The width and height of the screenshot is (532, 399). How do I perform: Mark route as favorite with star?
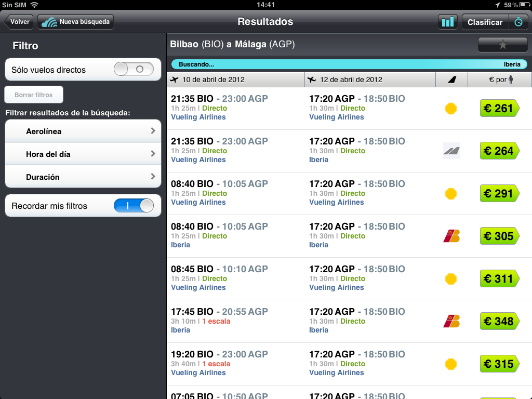502,45
